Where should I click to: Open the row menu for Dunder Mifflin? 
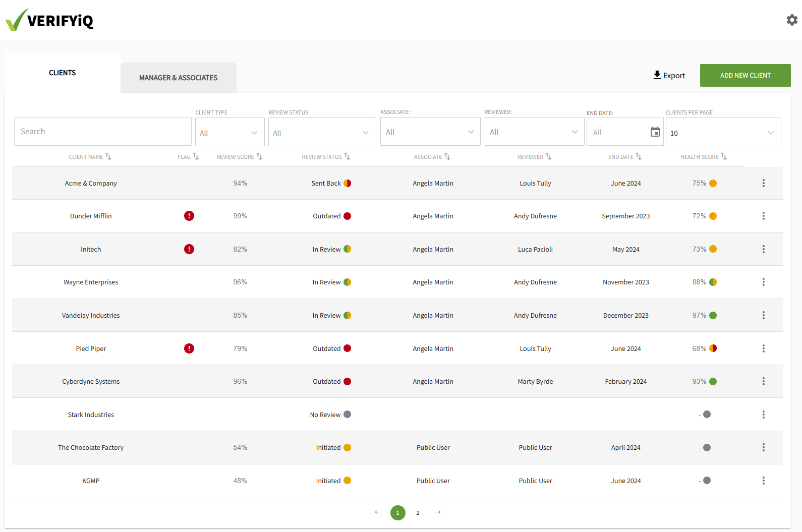(763, 216)
